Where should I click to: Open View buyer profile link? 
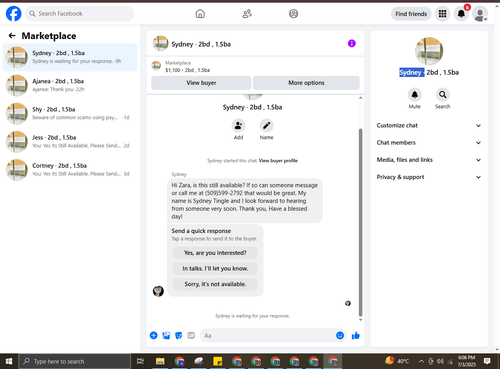[x=278, y=161]
